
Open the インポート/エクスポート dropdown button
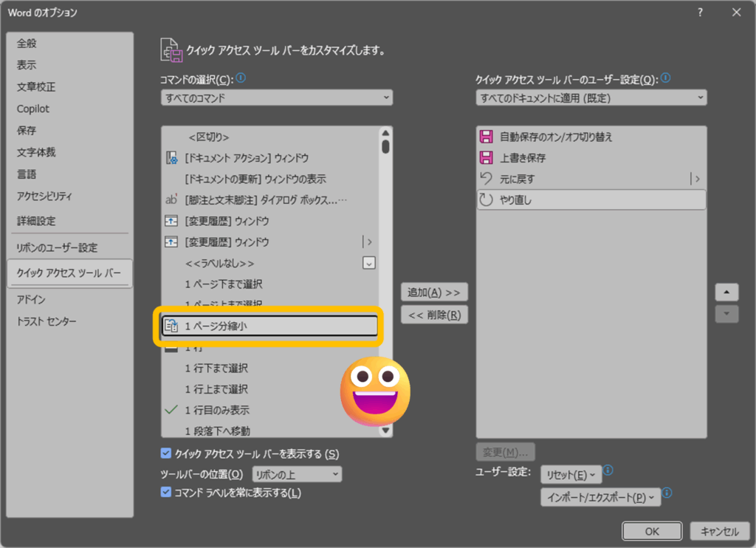[x=600, y=497]
